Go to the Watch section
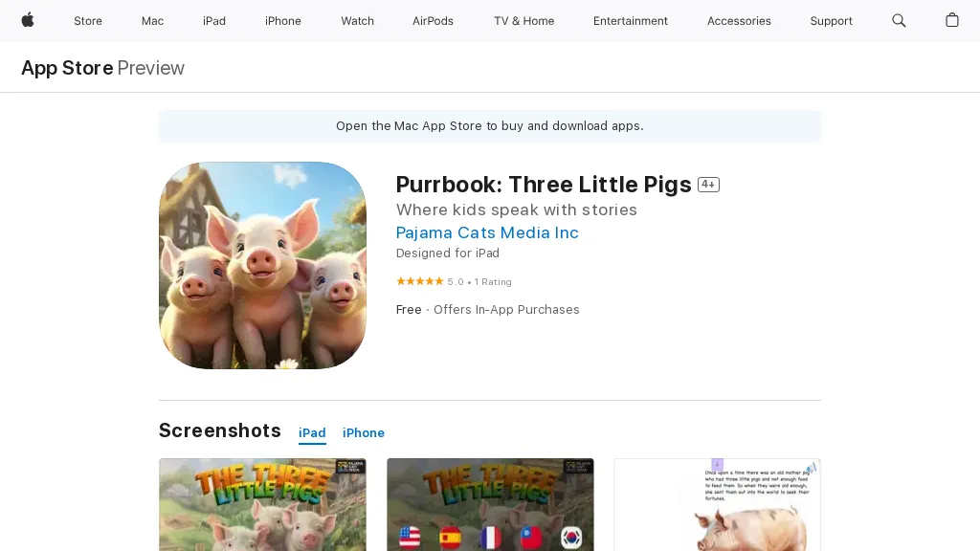Viewport: 980px width, 551px height. tap(358, 21)
